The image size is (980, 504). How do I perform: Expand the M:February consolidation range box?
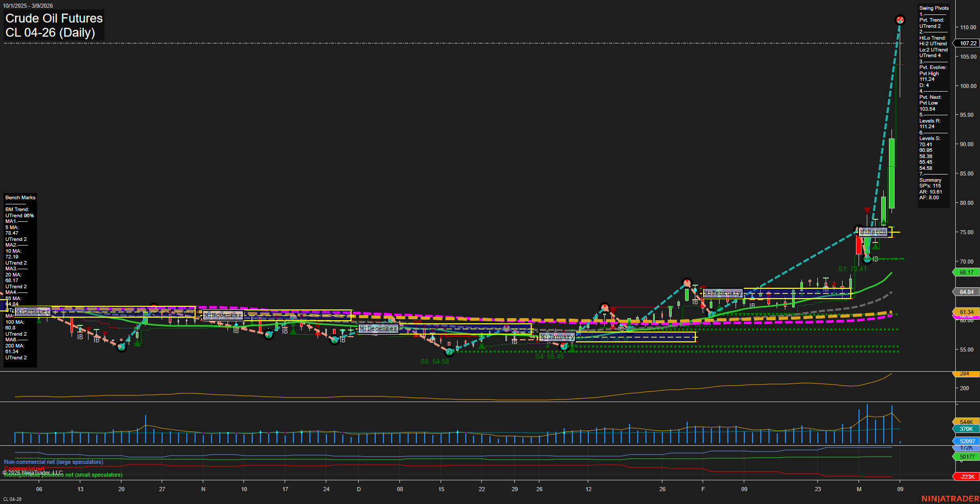tap(722, 293)
